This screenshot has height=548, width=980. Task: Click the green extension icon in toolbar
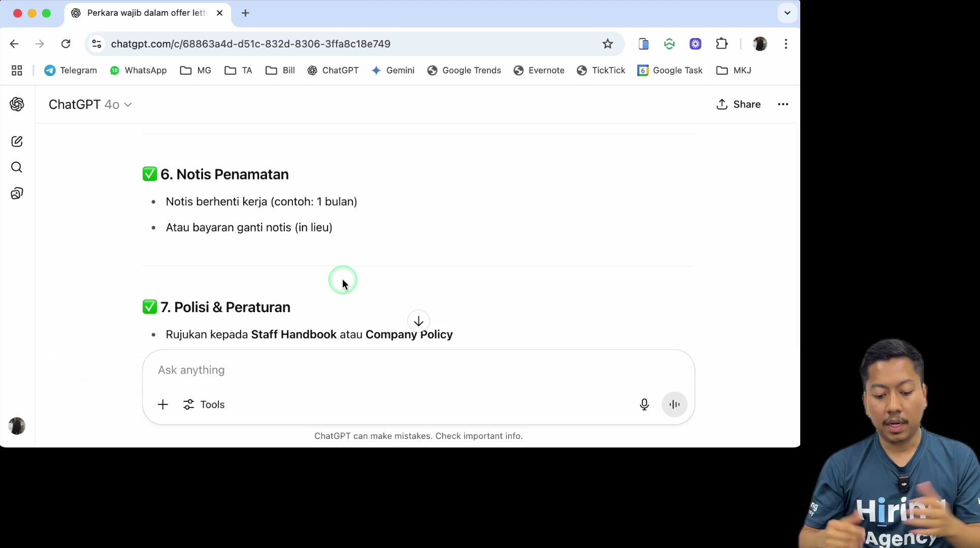click(669, 44)
